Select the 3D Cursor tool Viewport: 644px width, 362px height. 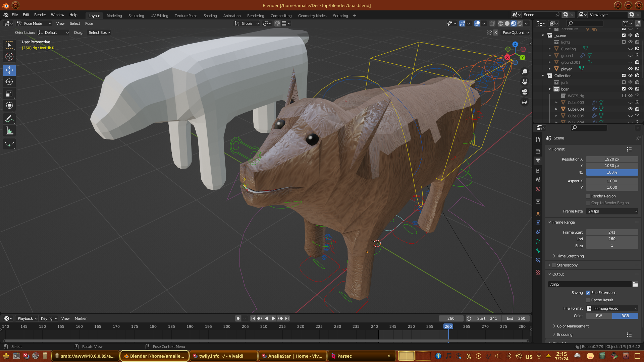tap(9, 57)
